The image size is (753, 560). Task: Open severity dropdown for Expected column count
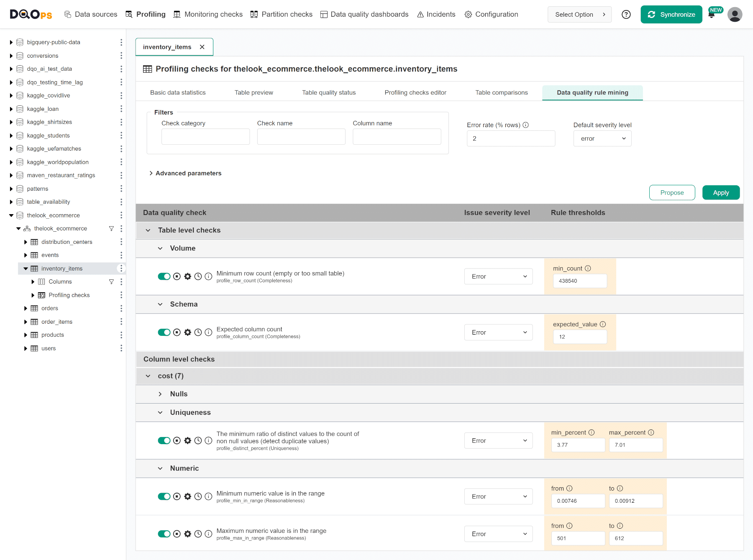499,332
